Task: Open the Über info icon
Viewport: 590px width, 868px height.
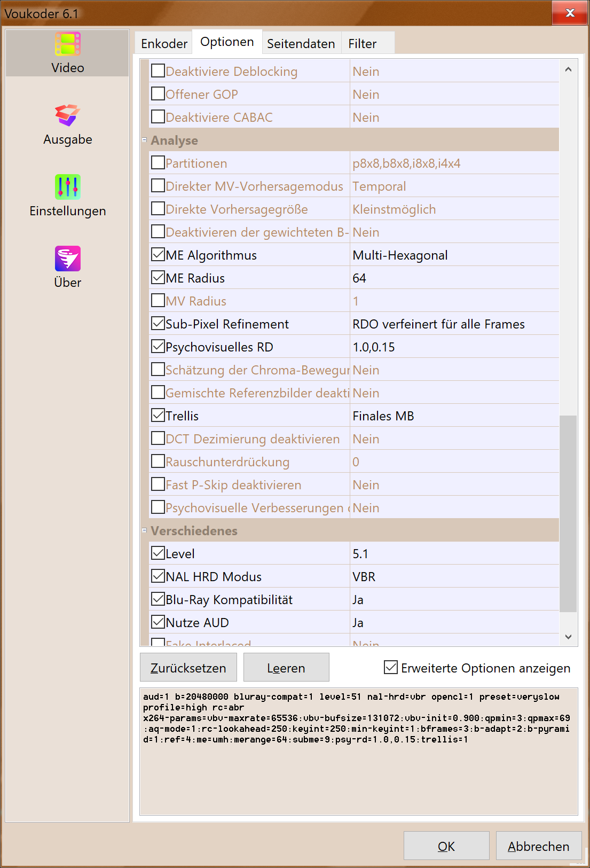Action: point(67,259)
